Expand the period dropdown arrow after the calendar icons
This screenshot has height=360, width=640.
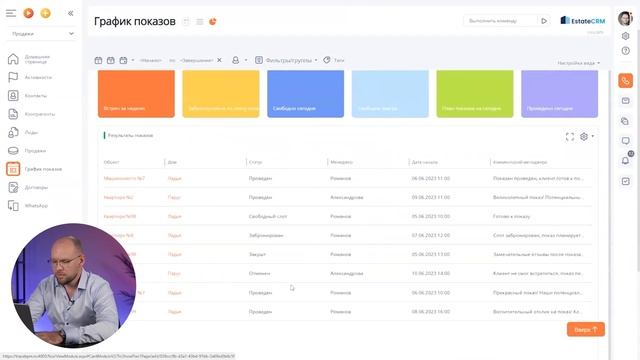tap(133, 60)
